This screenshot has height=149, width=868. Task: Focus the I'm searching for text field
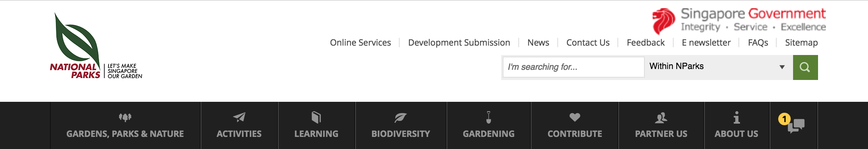574,67
